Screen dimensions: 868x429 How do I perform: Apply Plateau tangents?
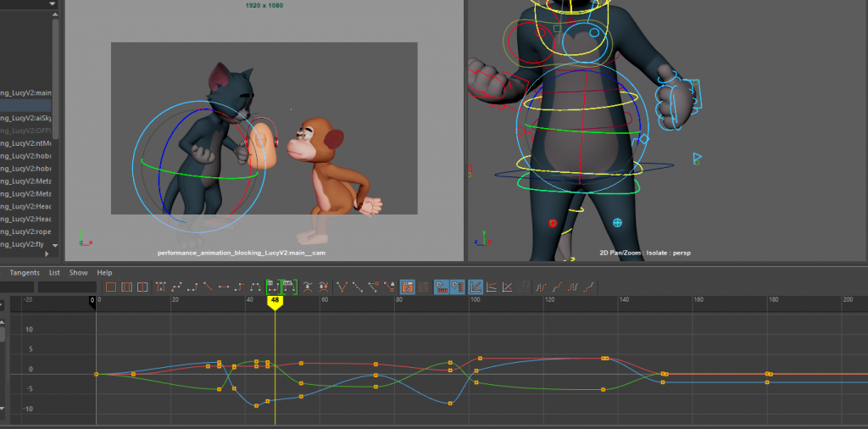click(255, 287)
